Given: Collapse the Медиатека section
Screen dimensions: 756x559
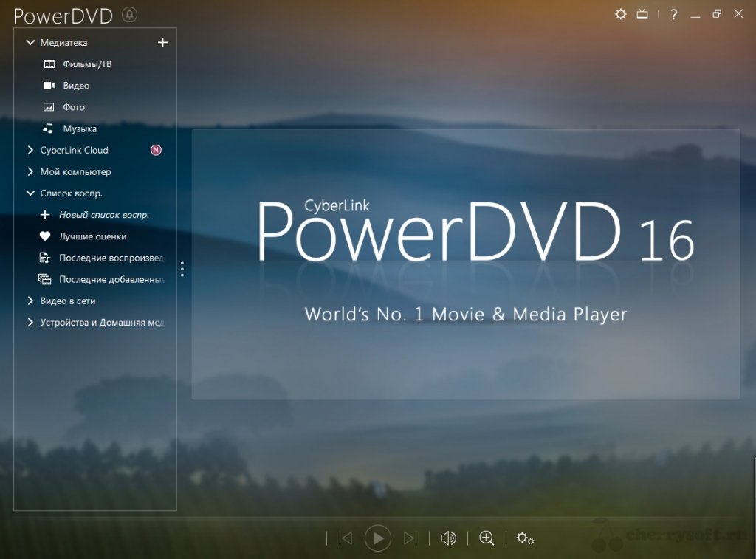Looking at the screenshot, I should pos(30,42).
